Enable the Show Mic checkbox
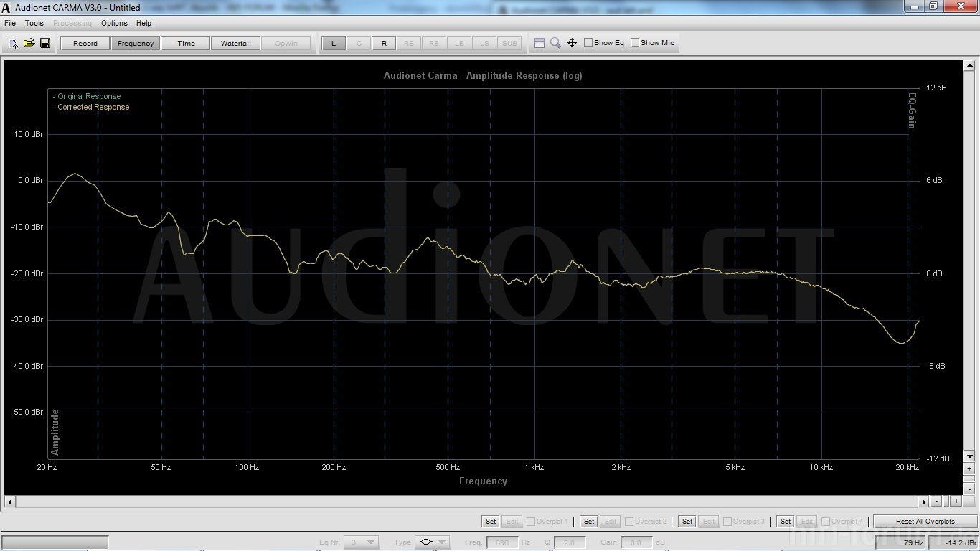 point(635,43)
